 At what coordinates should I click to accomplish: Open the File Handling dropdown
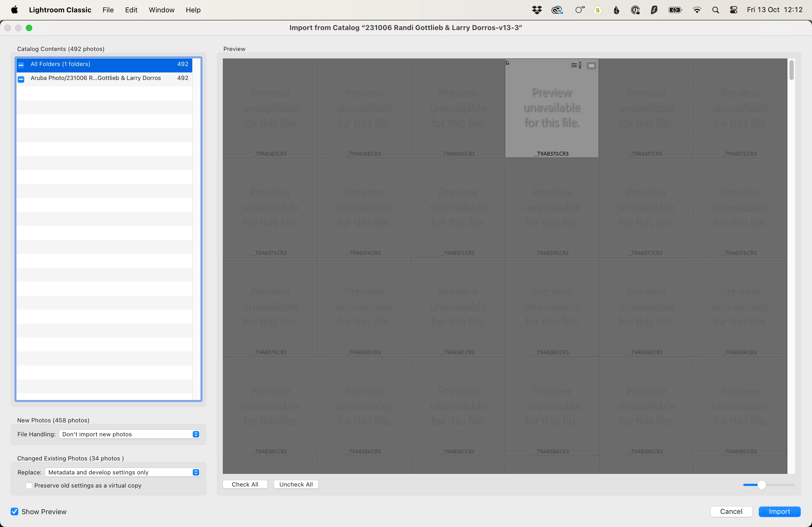pos(129,434)
